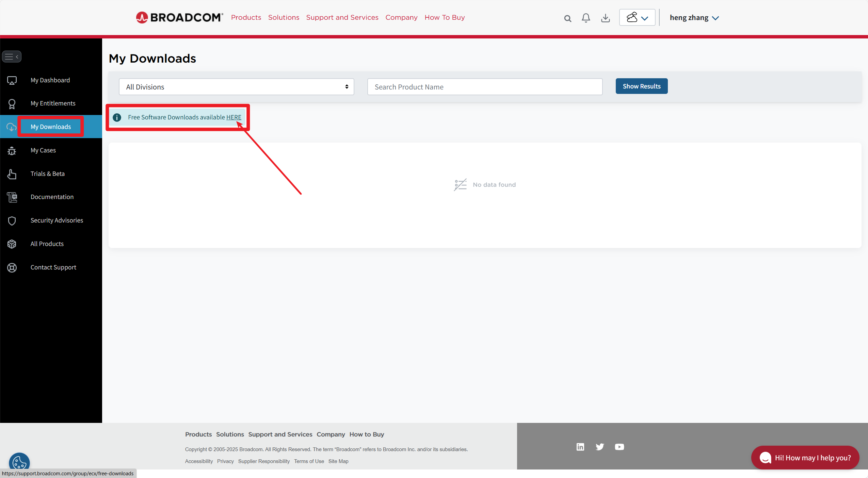Open the Terms of Use footer link
This screenshot has width=868, height=478.
pos(309,461)
